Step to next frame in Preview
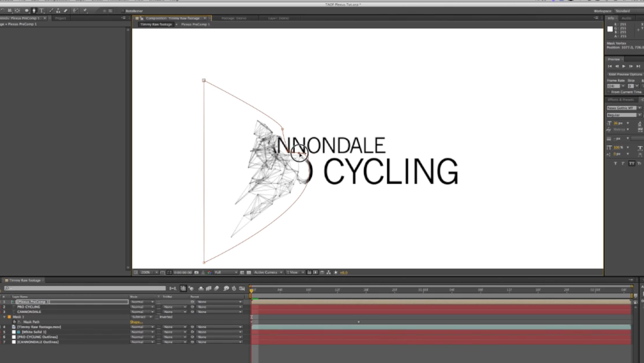 point(631,66)
